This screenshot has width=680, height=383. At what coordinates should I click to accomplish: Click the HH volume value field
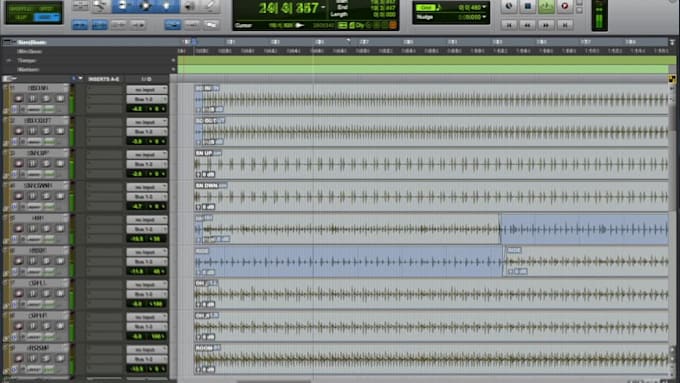138,239
